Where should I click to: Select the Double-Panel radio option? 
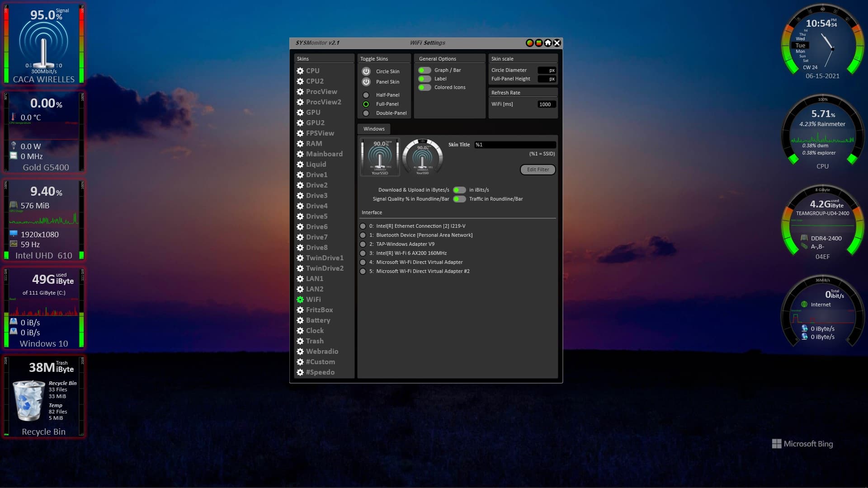pos(366,113)
